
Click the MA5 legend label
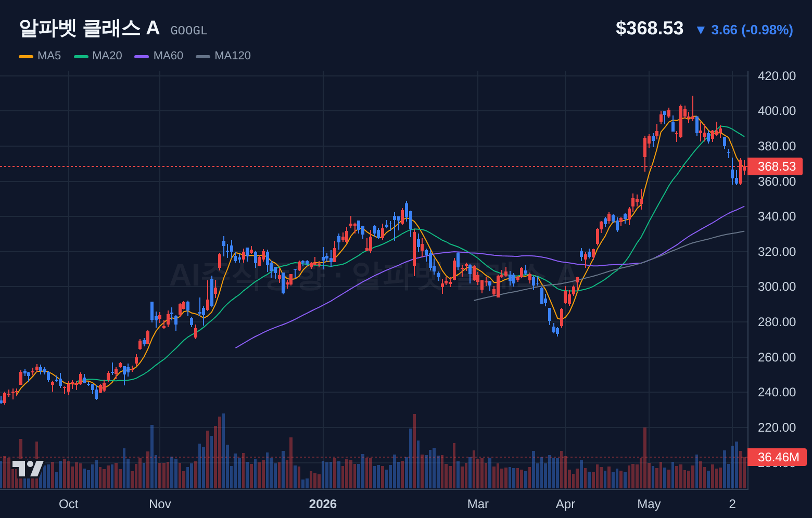point(49,56)
